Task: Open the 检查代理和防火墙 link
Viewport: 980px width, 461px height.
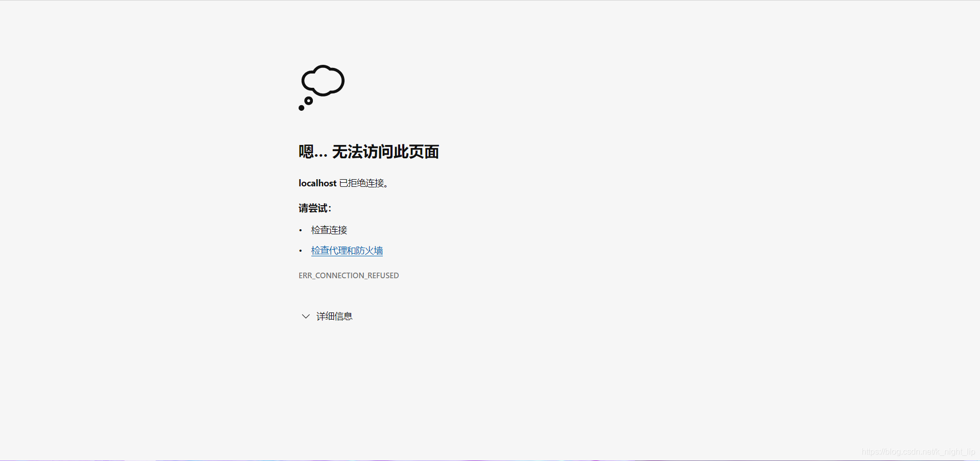Action: pos(347,250)
